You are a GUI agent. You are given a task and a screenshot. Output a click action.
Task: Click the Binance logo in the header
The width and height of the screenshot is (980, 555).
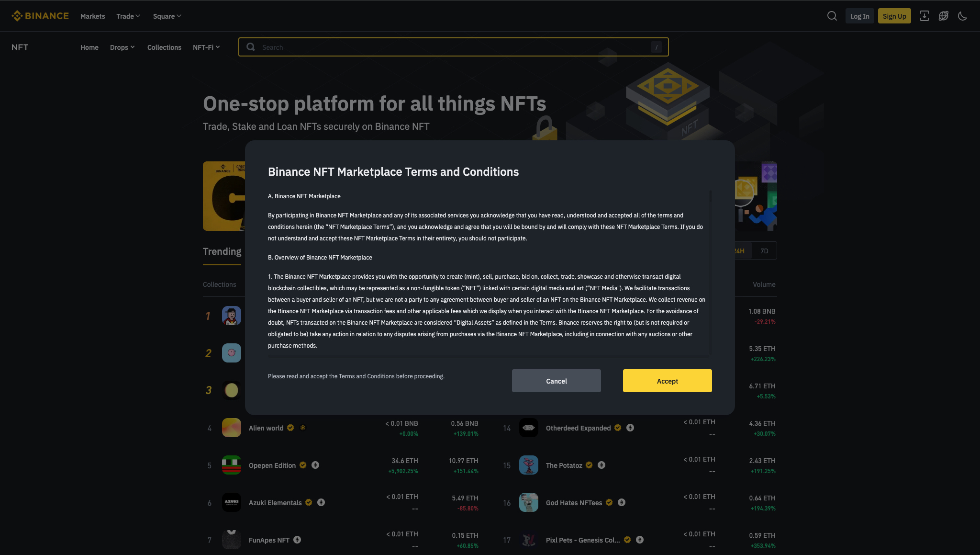pyautogui.click(x=40, y=15)
